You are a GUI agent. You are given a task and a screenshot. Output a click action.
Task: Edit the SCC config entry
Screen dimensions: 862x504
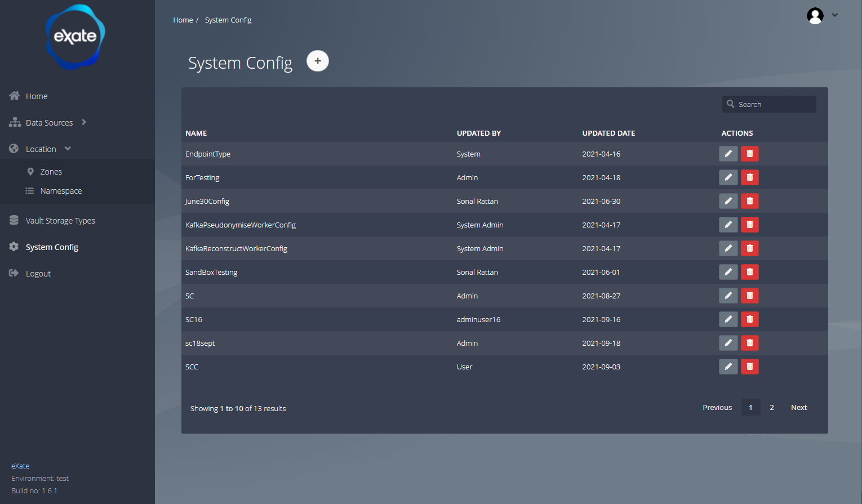point(728,367)
